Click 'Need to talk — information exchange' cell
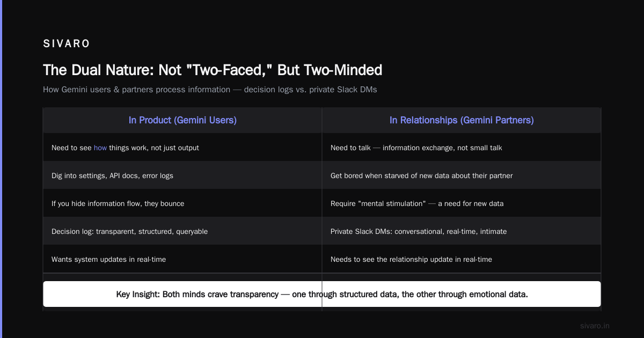Image resolution: width=644 pixels, height=338 pixels. click(x=462, y=148)
